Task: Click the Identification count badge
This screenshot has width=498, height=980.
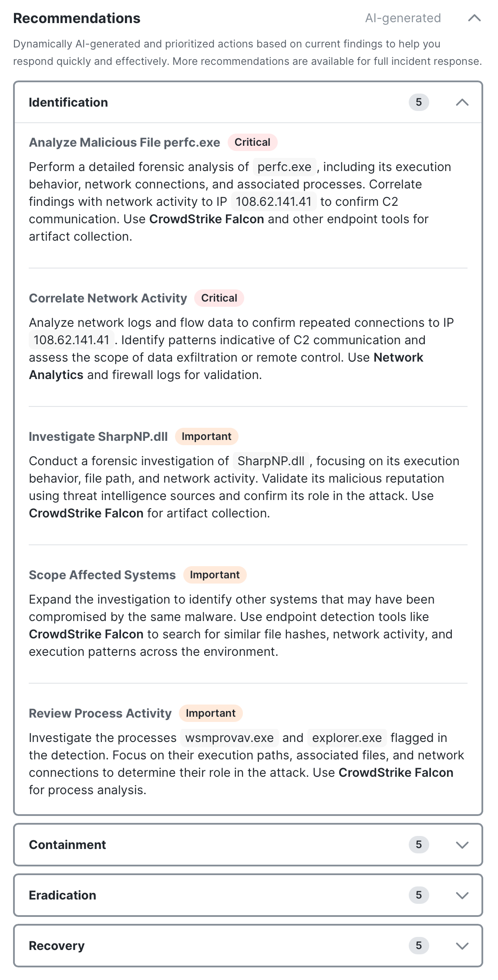Action: pos(419,102)
